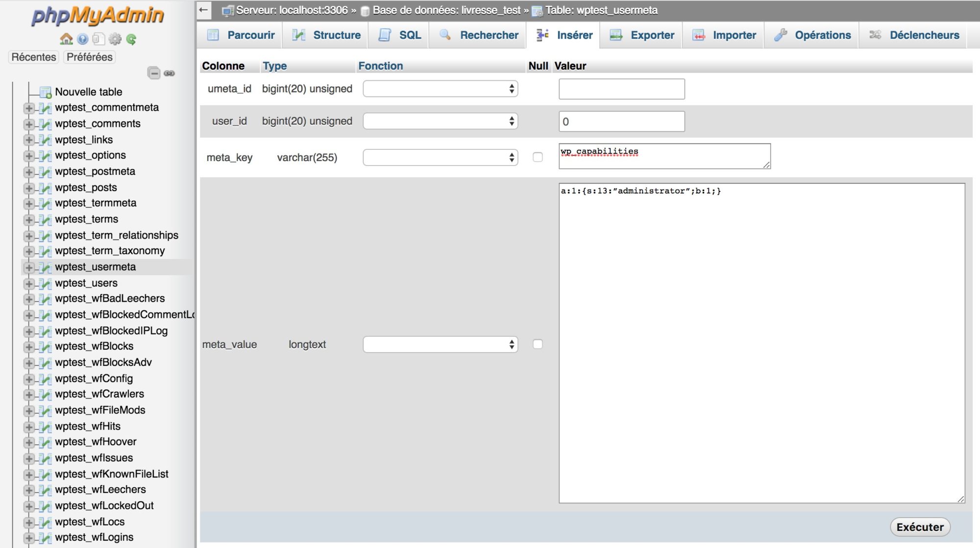Expand the wptest_wfLogins tree node
This screenshot has height=548, width=980.
point(29,538)
